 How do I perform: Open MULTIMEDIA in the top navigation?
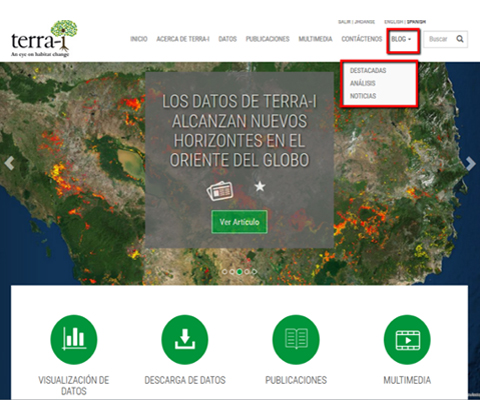[x=315, y=39]
